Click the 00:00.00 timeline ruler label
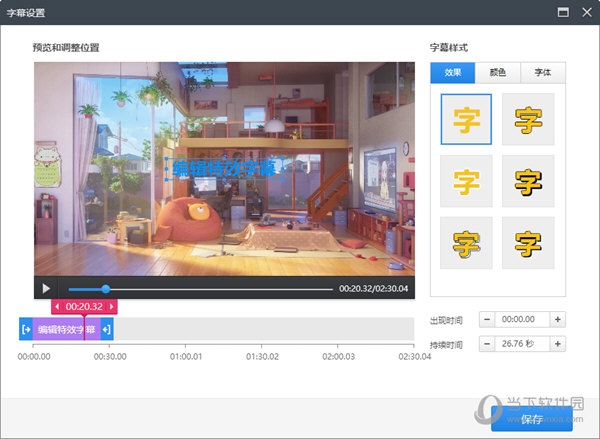 [x=34, y=357]
